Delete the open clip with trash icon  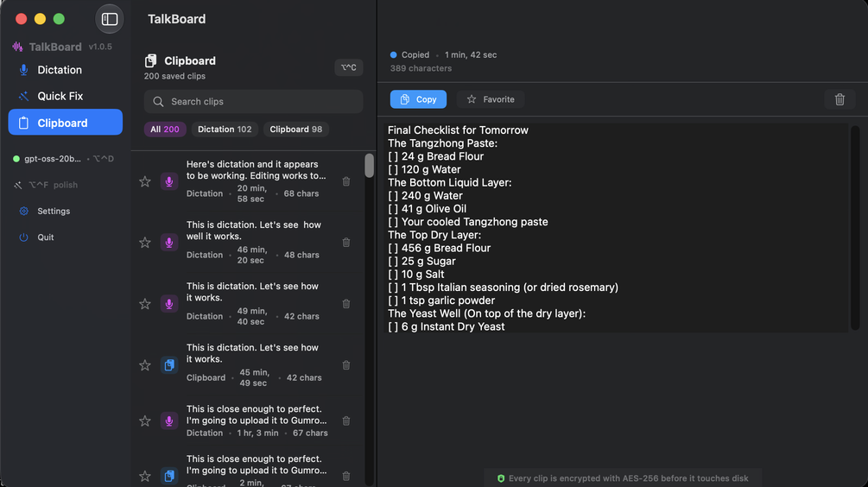839,99
